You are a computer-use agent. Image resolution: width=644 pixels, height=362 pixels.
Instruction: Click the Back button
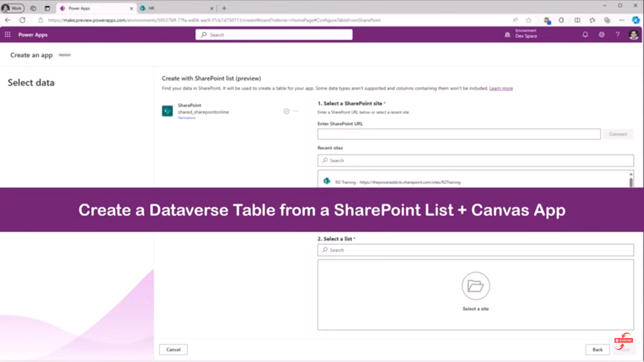[x=597, y=350]
